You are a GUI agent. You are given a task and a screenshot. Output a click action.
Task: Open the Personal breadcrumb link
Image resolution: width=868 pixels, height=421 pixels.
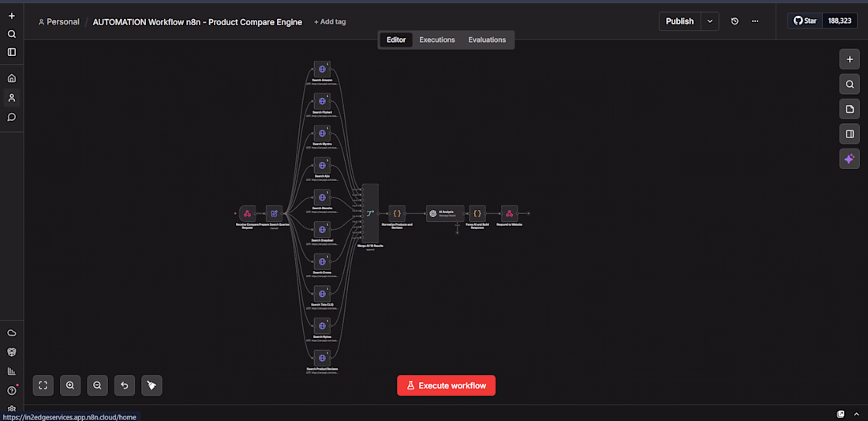(58, 22)
